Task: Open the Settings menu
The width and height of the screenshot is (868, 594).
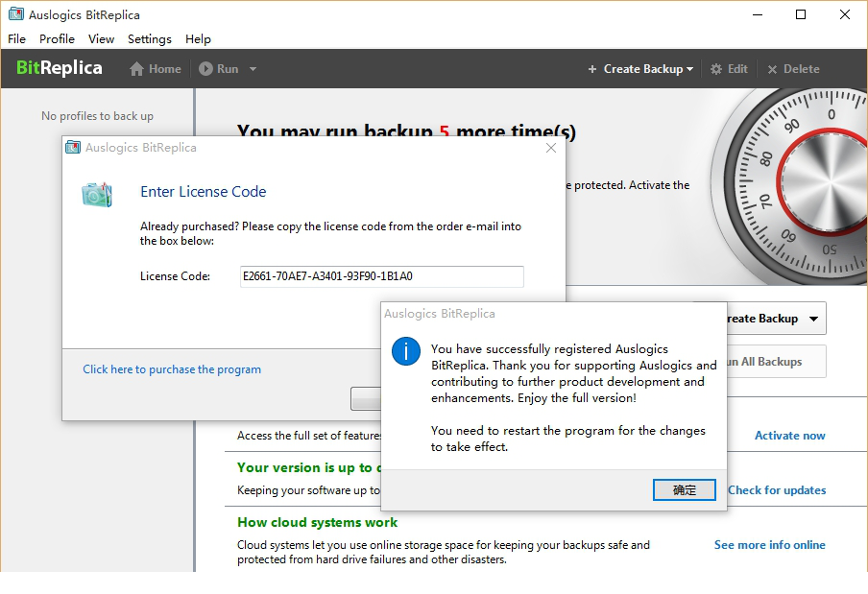Action: [x=150, y=39]
